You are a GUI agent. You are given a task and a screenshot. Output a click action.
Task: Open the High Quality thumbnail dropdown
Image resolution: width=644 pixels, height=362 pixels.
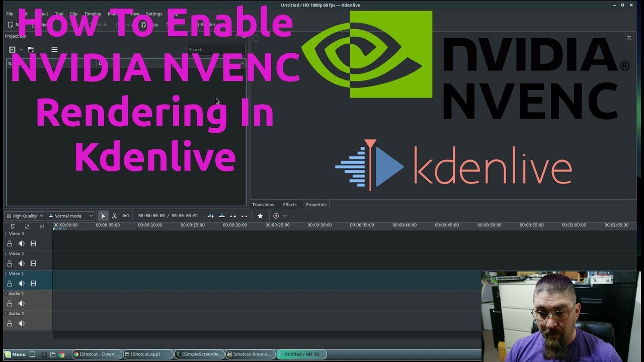click(x=24, y=216)
